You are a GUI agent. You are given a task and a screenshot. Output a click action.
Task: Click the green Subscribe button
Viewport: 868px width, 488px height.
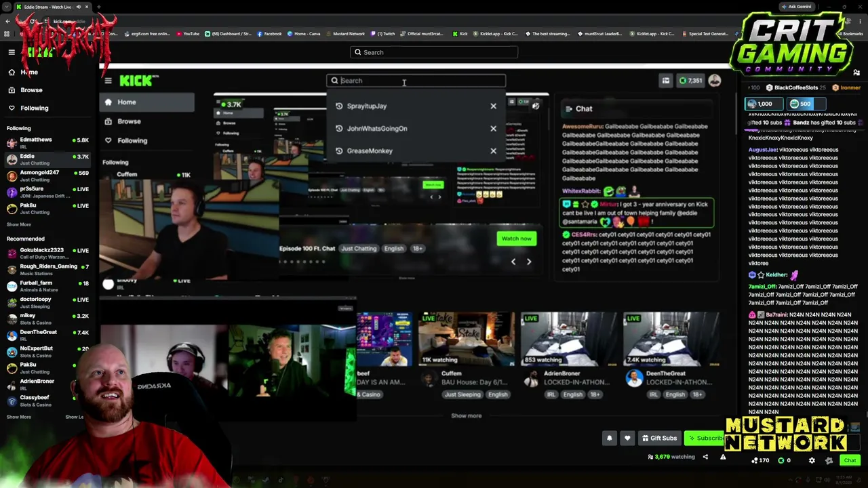(x=705, y=439)
